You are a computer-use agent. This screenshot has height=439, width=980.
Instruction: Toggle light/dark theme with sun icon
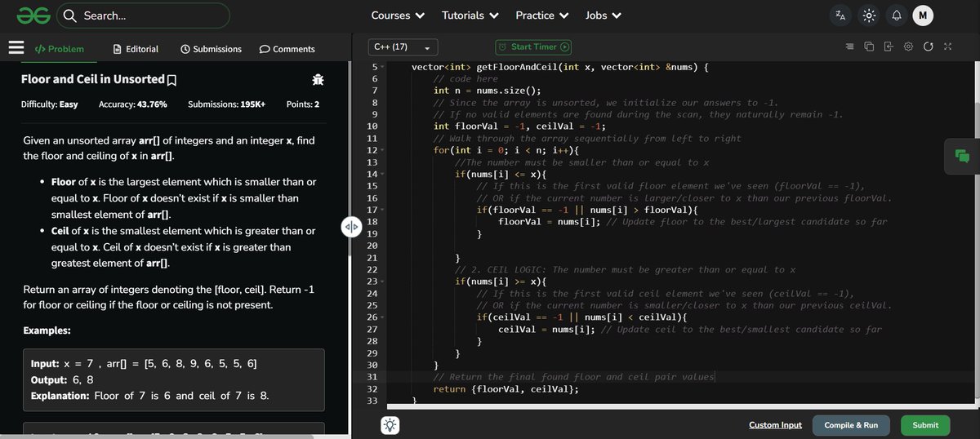click(868, 15)
